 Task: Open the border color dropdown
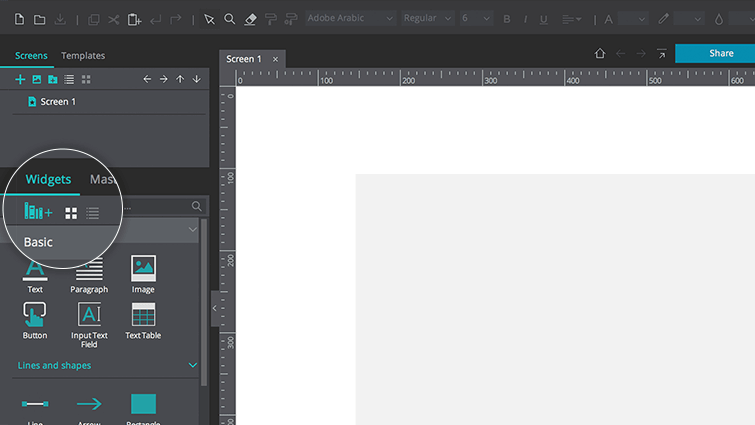tap(689, 19)
